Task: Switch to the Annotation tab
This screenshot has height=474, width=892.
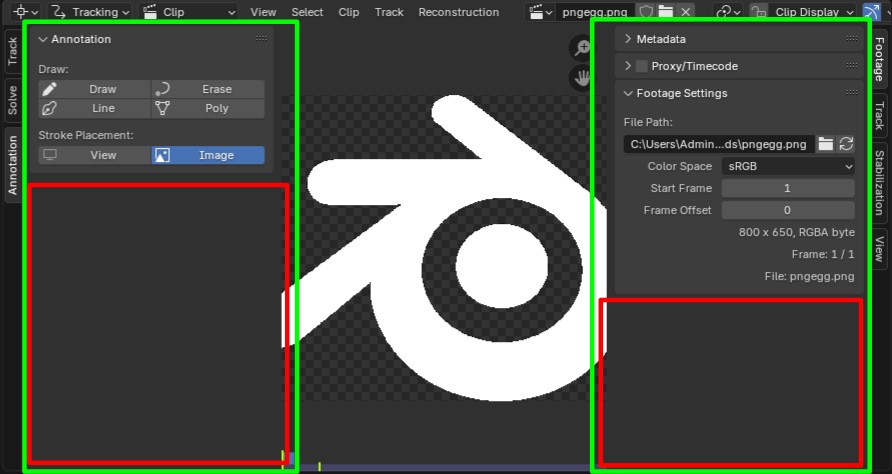Action: (x=13, y=165)
